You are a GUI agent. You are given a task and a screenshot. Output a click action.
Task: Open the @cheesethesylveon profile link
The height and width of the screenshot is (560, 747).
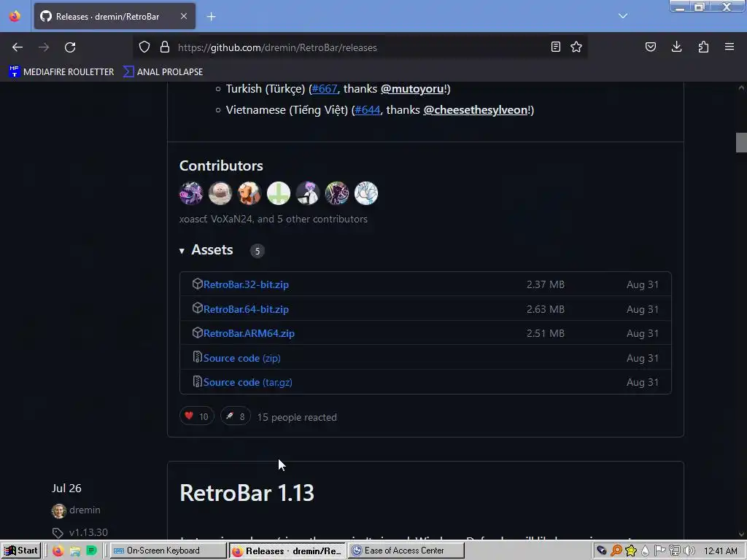pyautogui.click(x=476, y=110)
